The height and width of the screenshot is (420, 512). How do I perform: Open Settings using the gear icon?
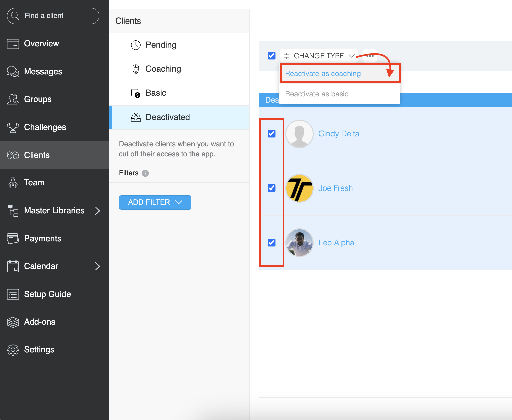[x=13, y=350]
